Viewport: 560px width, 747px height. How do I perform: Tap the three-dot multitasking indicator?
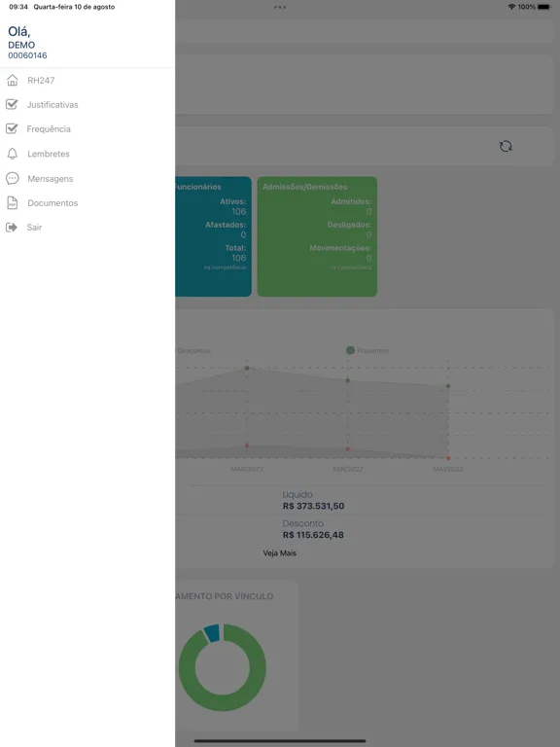(x=280, y=7)
